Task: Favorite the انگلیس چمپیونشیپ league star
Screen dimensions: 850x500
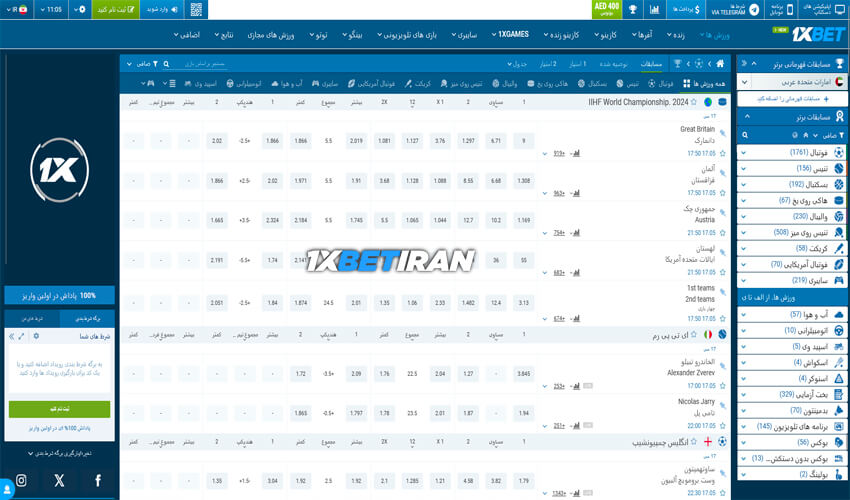Action: [x=693, y=442]
